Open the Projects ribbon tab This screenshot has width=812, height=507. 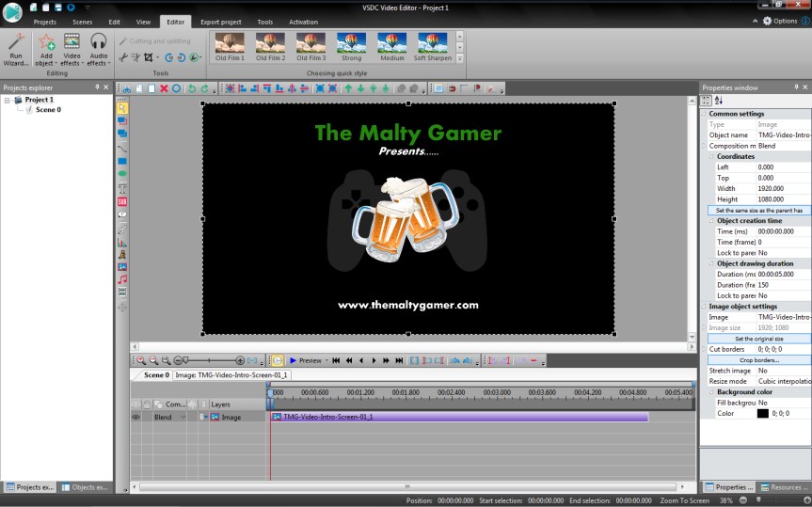pos(44,22)
